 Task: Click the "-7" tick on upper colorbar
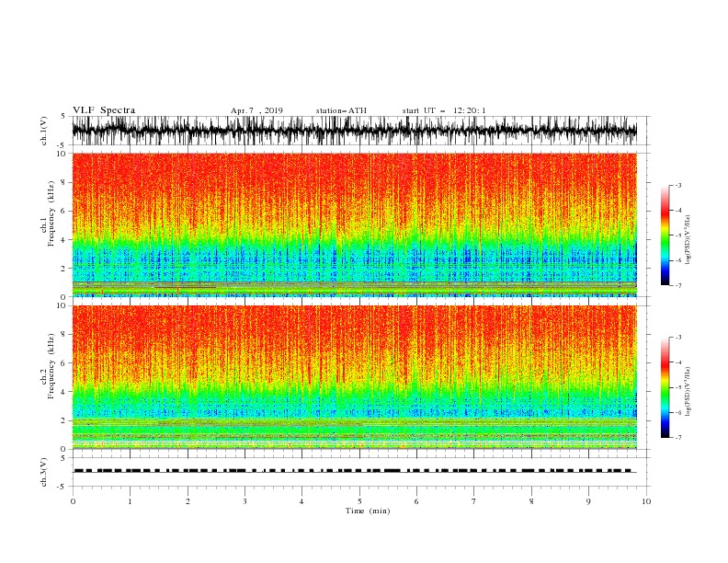point(677,285)
